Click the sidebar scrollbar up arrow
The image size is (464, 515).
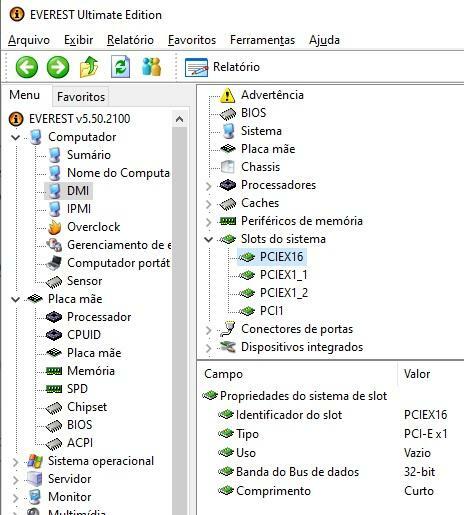[179, 119]
